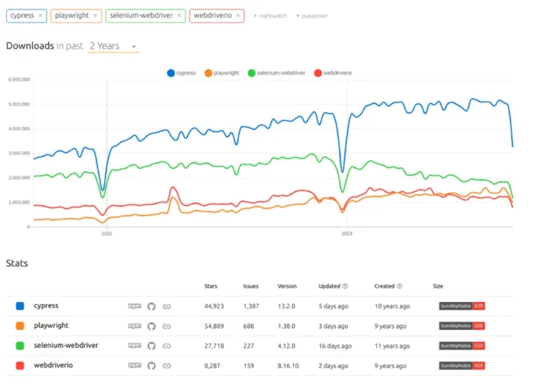
Task: Open bundlephobia badge for webdriverio
Action: [462, 366]
